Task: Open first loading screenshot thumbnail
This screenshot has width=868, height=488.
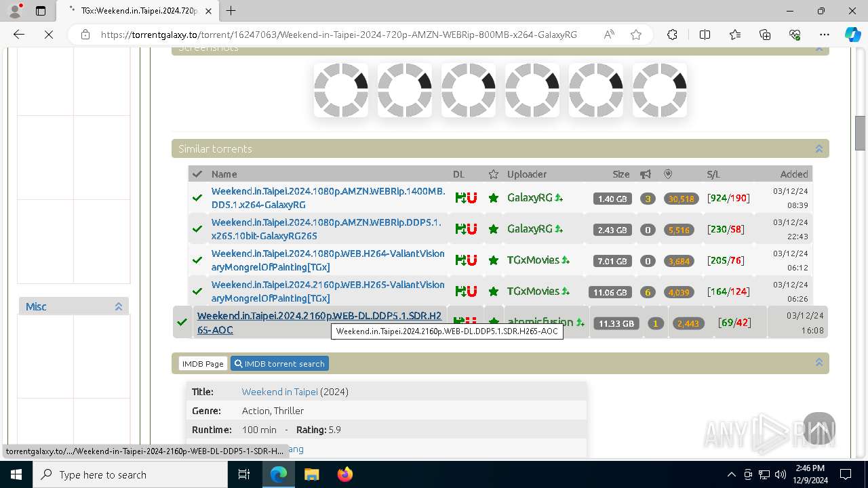Action: coord(341,90)
